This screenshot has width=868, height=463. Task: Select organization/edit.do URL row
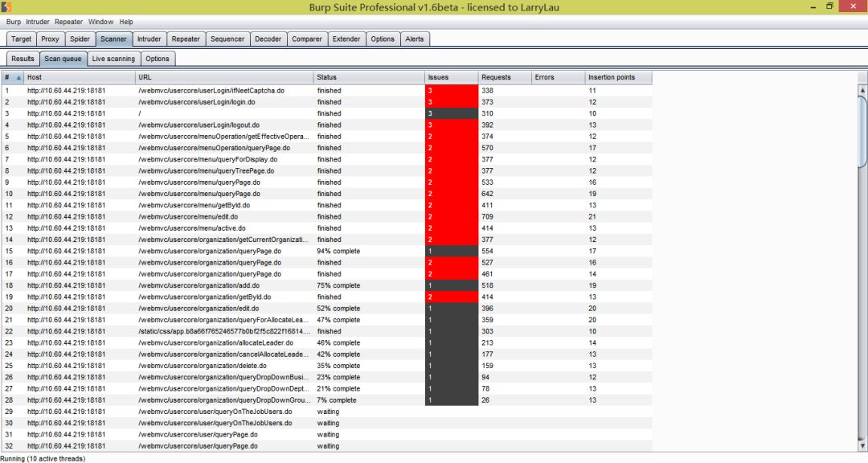199,309
